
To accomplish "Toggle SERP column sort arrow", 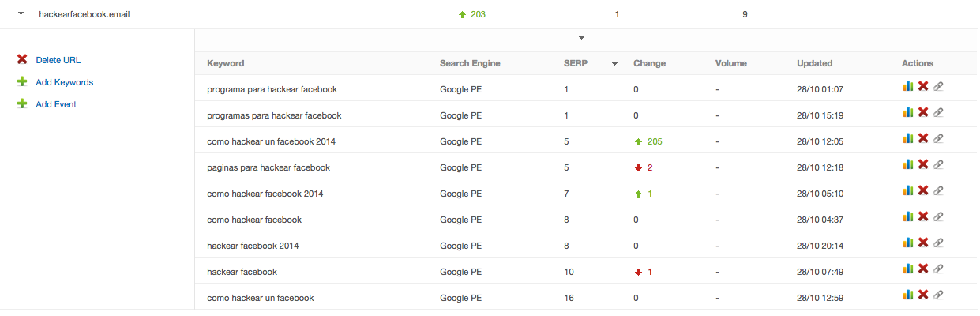I will (614, 64).
